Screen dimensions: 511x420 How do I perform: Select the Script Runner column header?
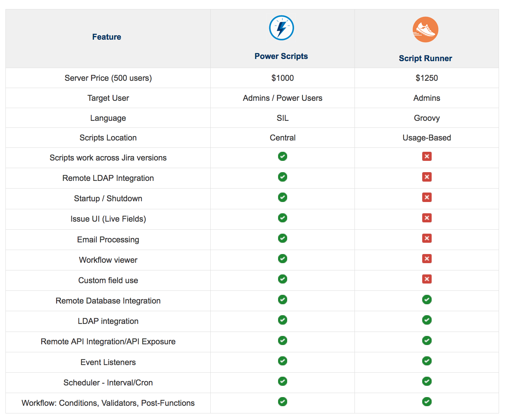[425, 58]
